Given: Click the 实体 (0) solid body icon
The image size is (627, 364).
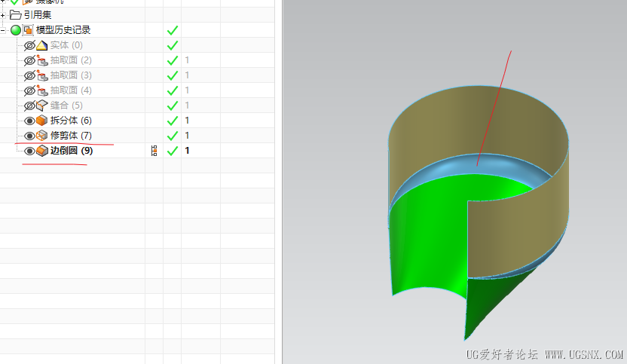Looking at the screenshot, I should point(41,46).
